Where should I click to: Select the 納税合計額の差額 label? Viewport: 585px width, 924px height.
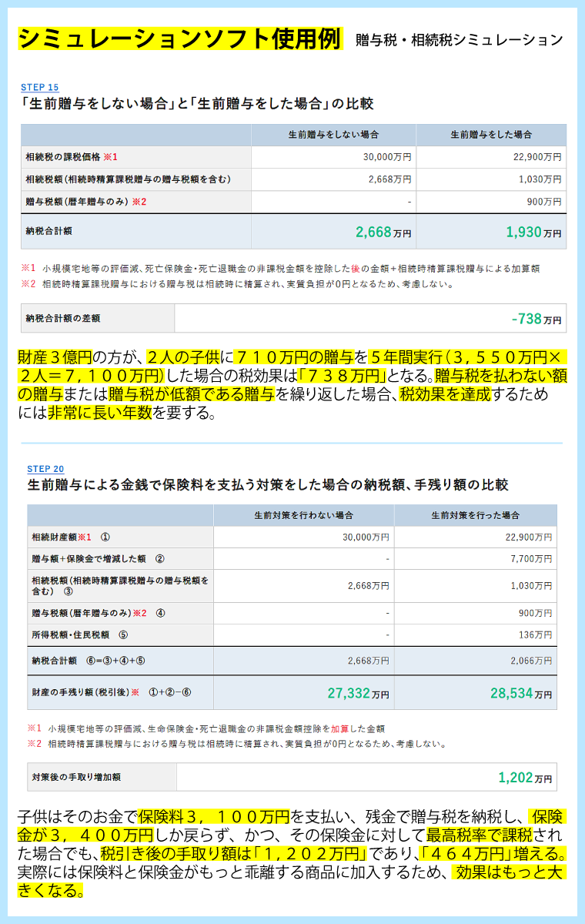coord(63,318)
